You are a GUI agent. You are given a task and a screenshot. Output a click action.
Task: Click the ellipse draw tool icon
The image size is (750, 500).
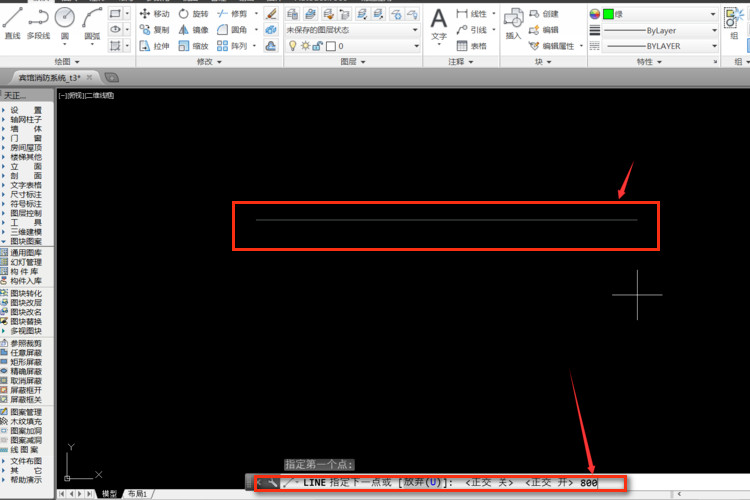pos(115,30)
